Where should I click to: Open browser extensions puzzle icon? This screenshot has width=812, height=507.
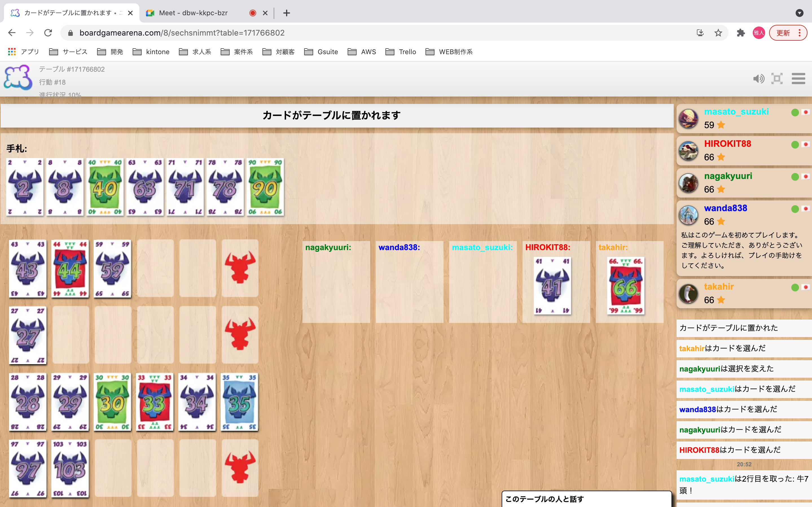[x=741, y=33]
